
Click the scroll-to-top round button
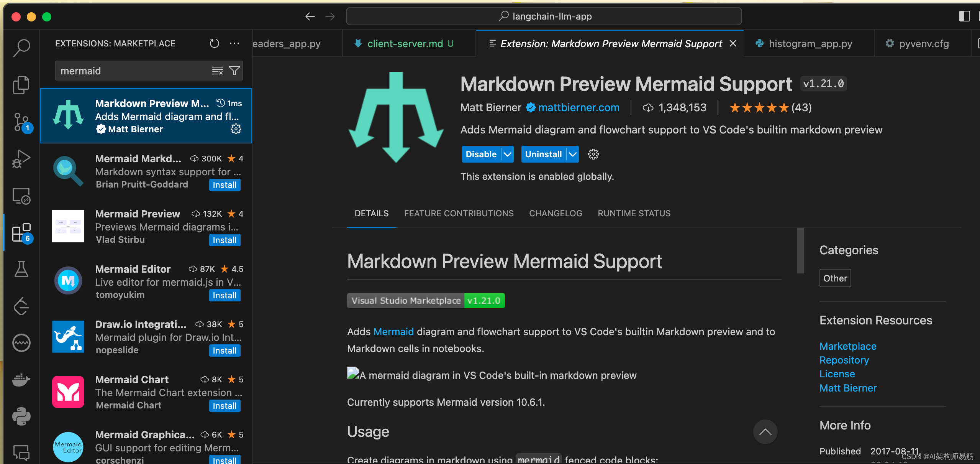coord(765,432)
